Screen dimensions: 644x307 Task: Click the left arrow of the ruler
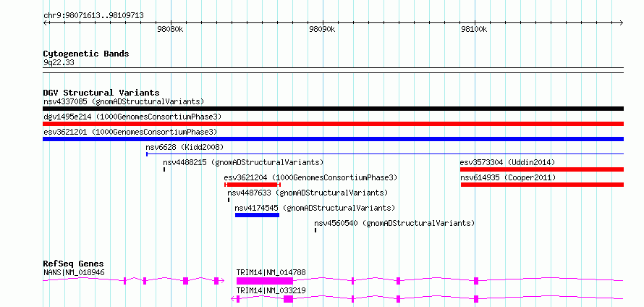pos(45,22)
